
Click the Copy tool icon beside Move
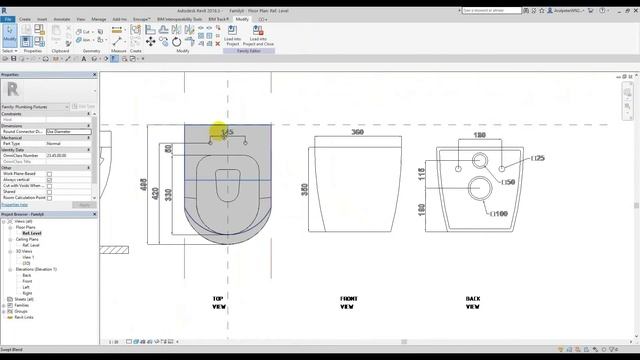tap(164, 41)
